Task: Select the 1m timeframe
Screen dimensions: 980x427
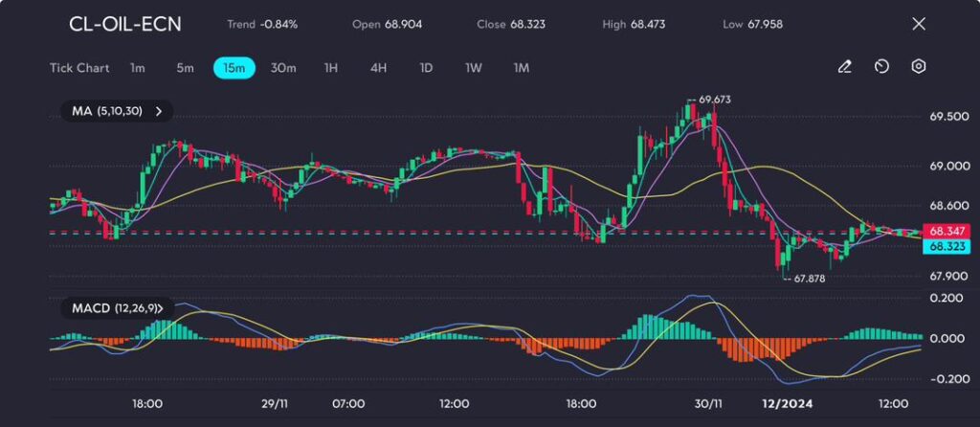Action: pos(138,68)
